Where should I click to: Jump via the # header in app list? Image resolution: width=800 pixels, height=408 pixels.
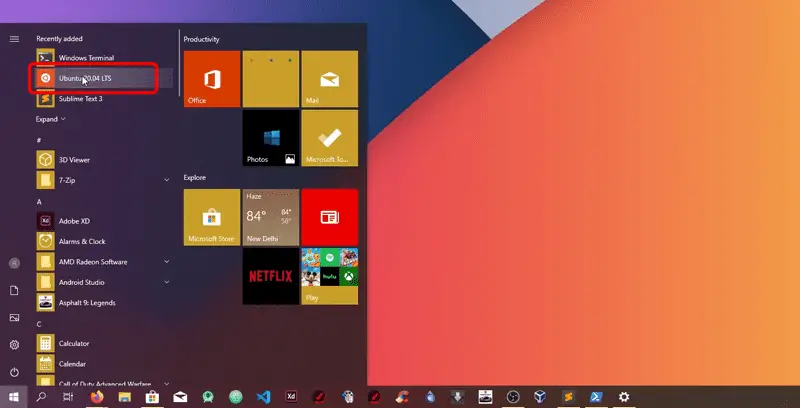pos(39,140)
